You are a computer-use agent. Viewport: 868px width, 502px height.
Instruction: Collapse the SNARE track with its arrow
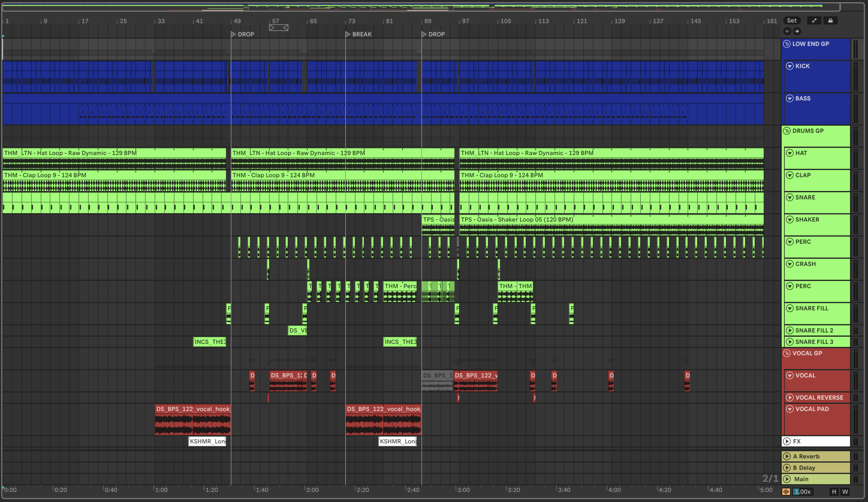point(790,197)
